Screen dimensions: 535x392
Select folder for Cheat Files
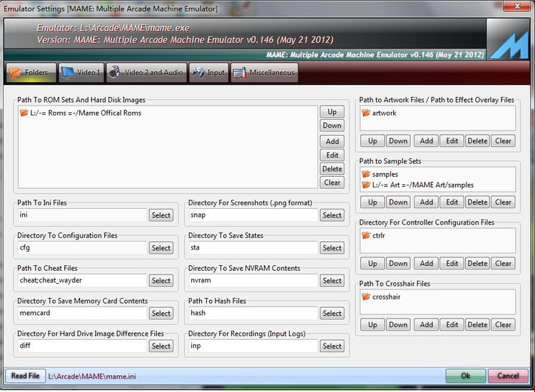pos(161,281)
